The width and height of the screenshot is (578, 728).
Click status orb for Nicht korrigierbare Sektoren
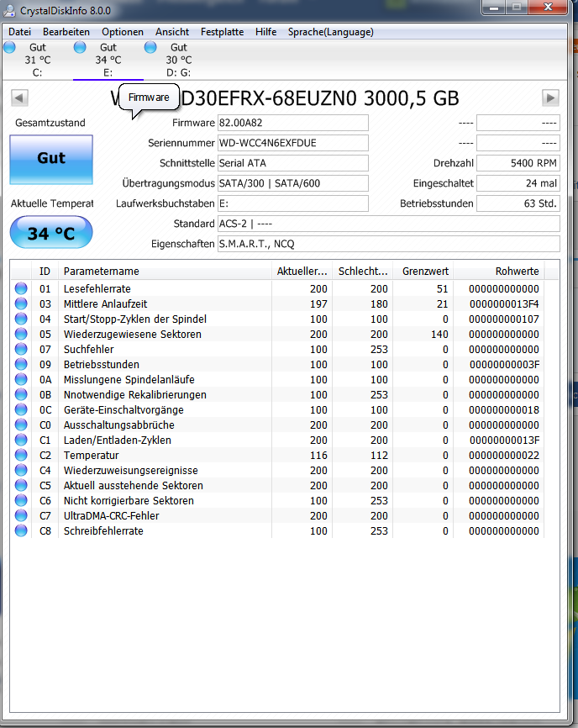click(21, 500)
